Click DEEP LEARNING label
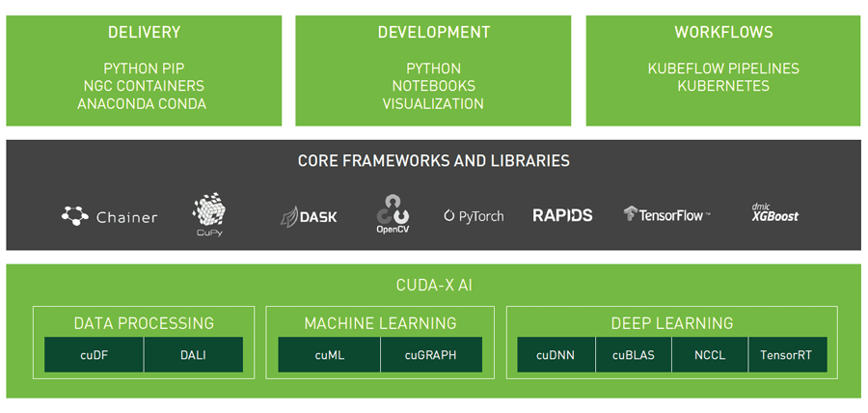Viewport: 868px width, 413px height. 672,322
